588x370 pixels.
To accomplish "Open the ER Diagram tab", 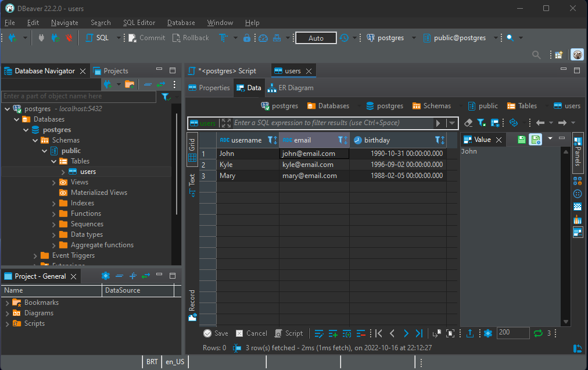I will [x=291, y=88].
